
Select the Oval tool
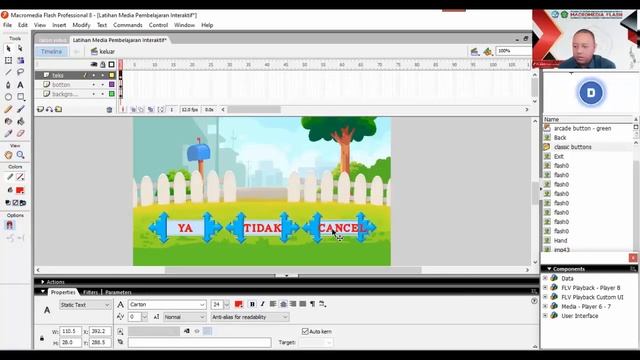(x=8, y=97)
